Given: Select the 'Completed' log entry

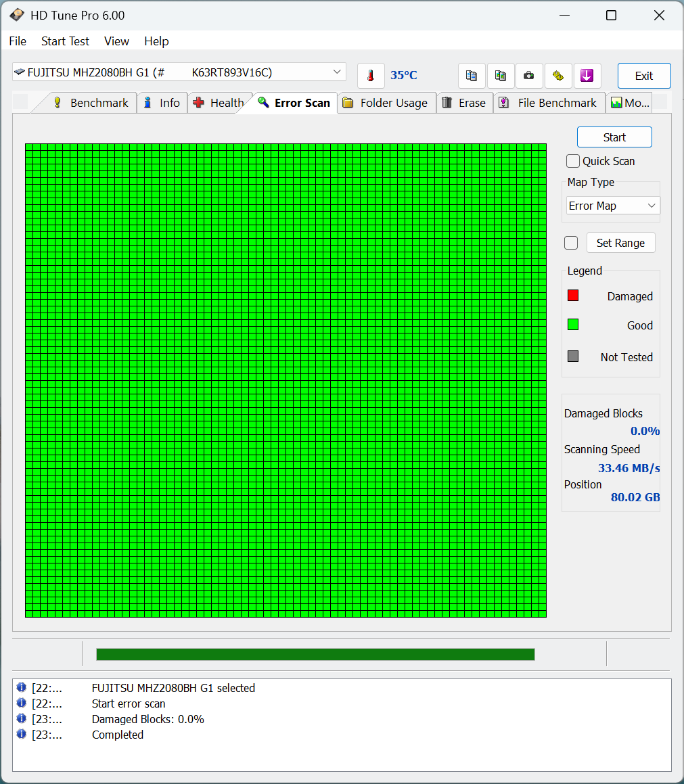Looking at the screenshot, I should (118, 735).
